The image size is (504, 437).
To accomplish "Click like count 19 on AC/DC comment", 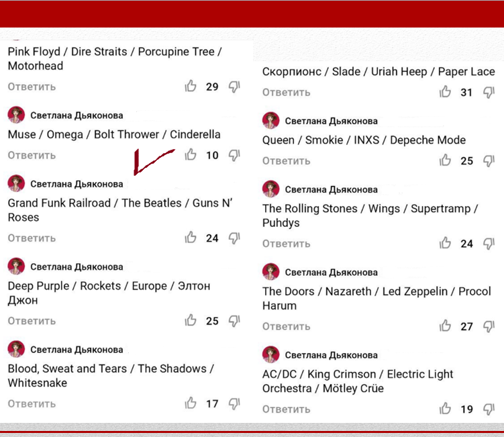I will (x=466, y=409).
